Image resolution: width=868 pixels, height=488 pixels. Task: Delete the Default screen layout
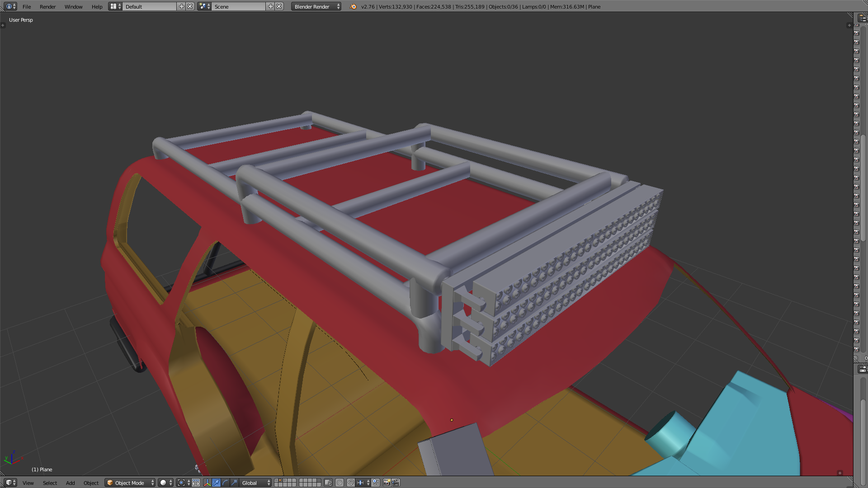190,6
